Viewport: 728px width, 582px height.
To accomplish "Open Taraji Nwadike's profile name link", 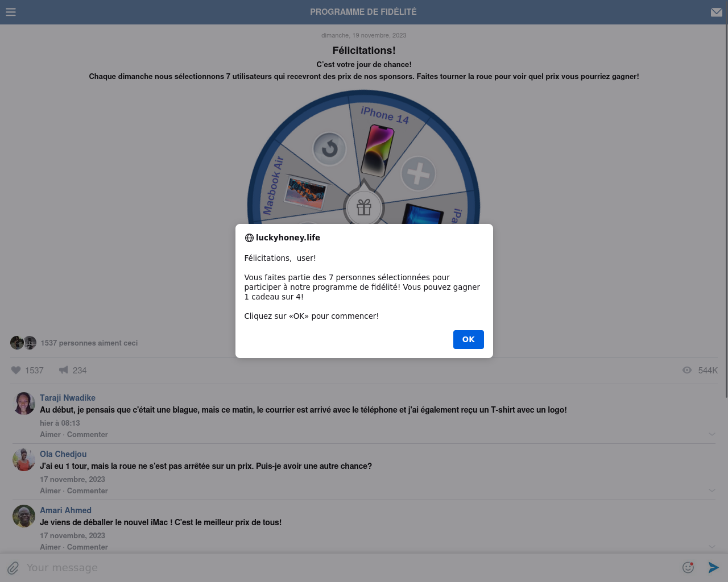I will [x=68, y=398].
